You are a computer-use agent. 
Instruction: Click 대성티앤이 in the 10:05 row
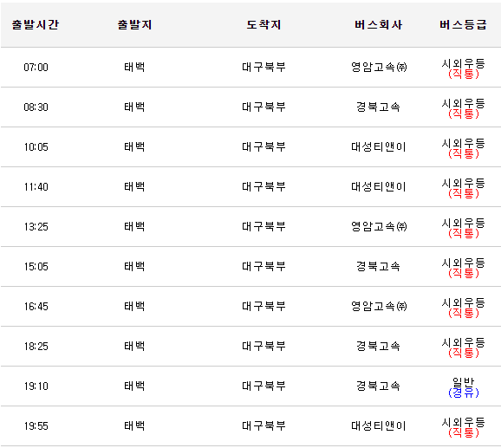tap(378, 147)
